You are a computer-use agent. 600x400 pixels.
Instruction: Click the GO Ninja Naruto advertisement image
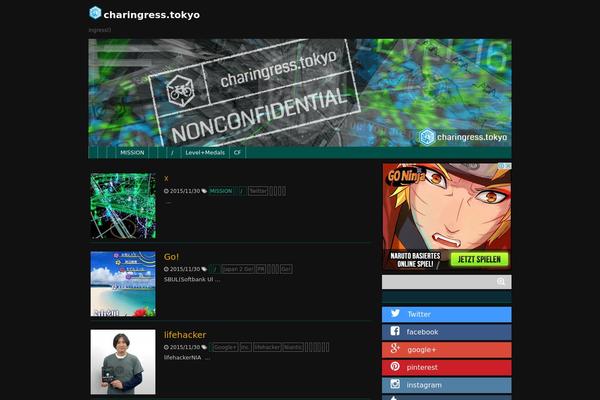447,217
